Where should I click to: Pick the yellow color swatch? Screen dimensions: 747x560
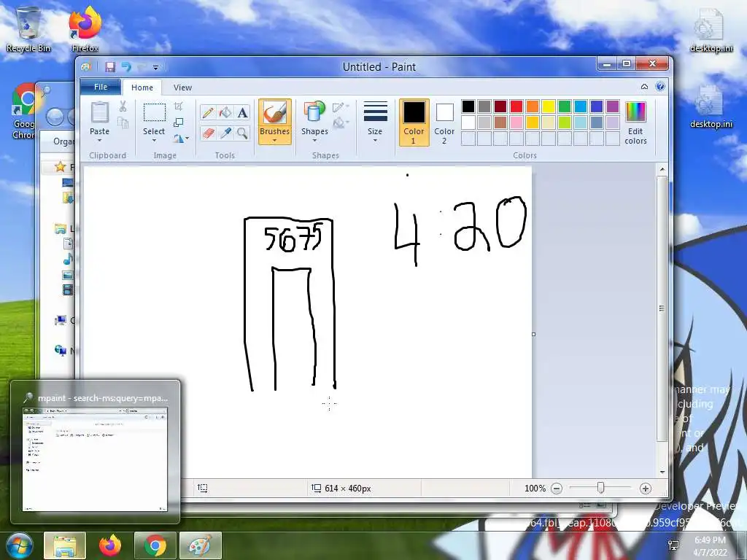pos(549,106)
